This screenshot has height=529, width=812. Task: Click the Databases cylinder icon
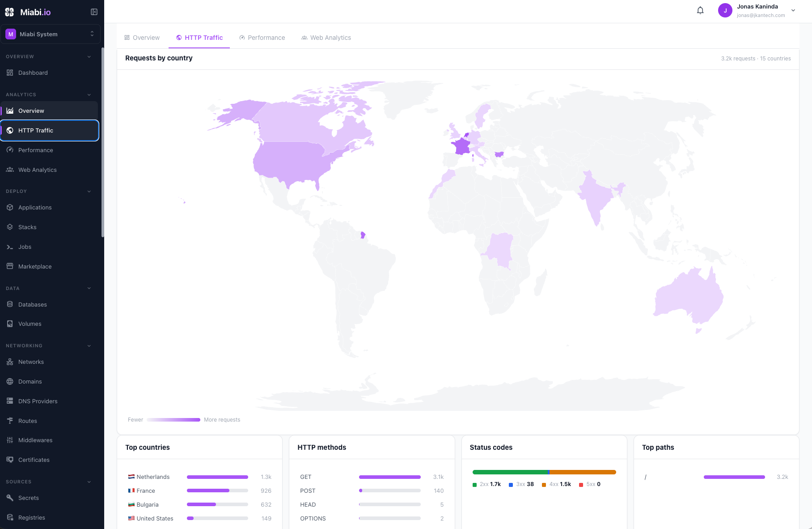point(10,304)
